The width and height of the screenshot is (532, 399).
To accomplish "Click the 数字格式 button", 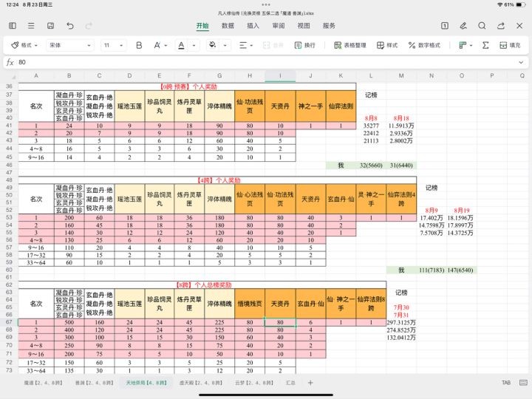I will [424, 45].
